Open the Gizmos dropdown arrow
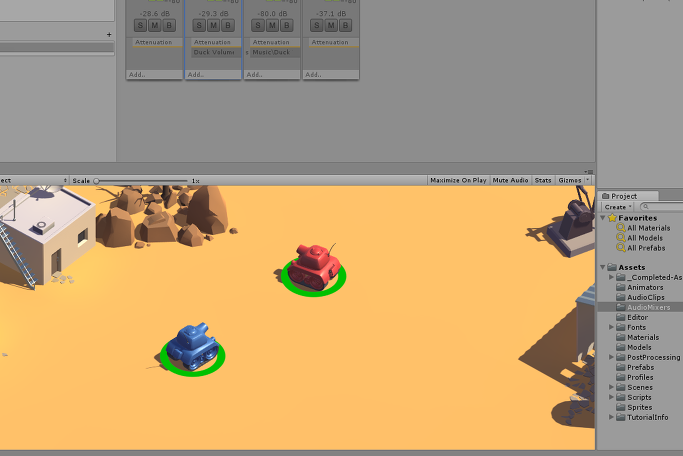683x456 pixels. 588,180
